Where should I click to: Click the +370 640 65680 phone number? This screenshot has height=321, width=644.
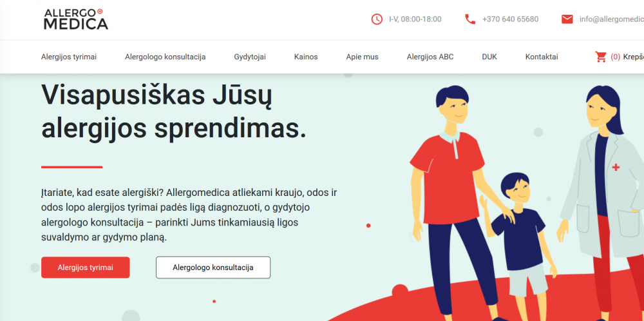click(510, 19)
